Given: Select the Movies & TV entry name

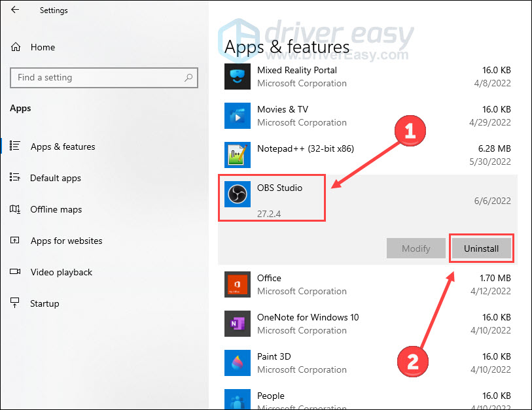Looking at the screenshot, I should click(x=283, y=109).
